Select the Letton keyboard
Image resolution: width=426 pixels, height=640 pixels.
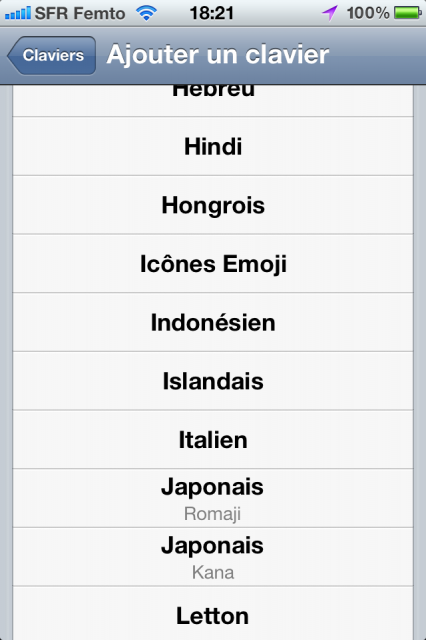(213, 613)
